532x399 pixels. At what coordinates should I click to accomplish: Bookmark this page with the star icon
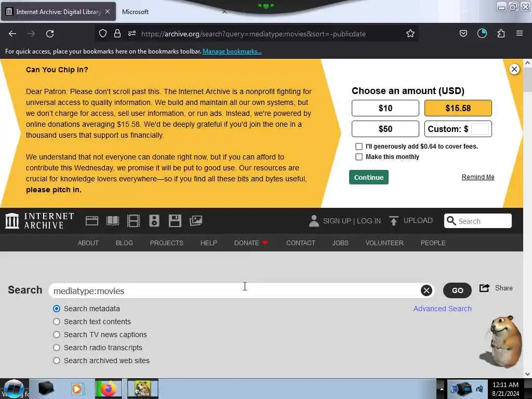point(410,33)
